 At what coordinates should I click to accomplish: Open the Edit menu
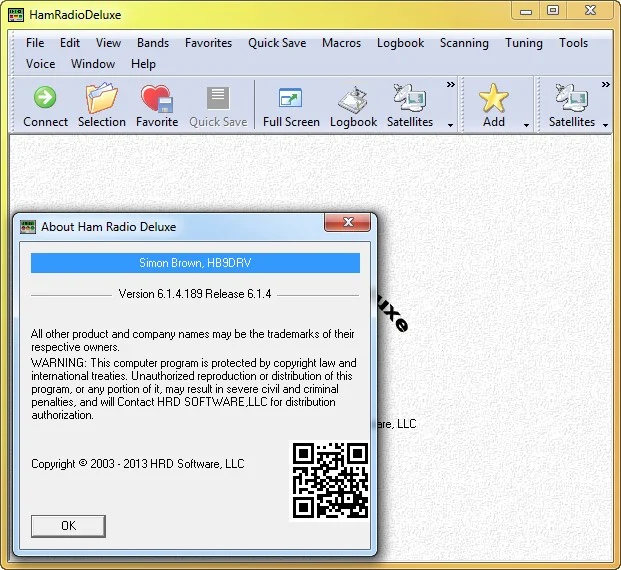coord(70,43)
